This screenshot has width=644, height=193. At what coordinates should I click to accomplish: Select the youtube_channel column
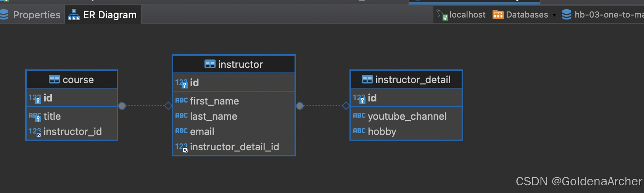406,116
